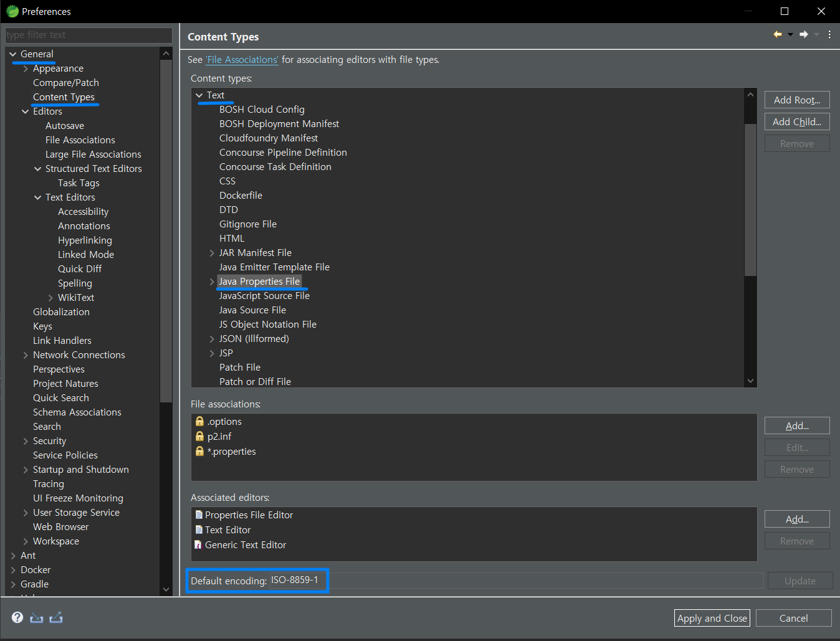
Task: Click the export preferences icon
Action: tap(56, 617)
